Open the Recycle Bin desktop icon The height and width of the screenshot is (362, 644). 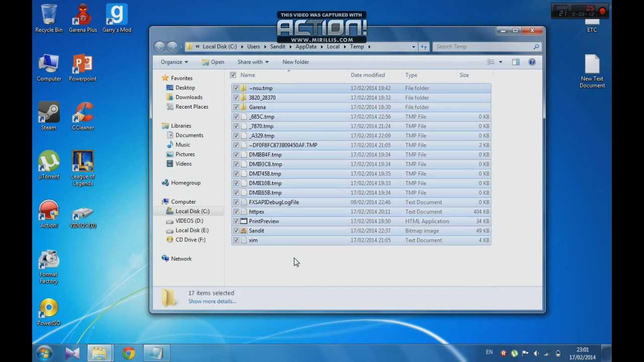point(49,19)
